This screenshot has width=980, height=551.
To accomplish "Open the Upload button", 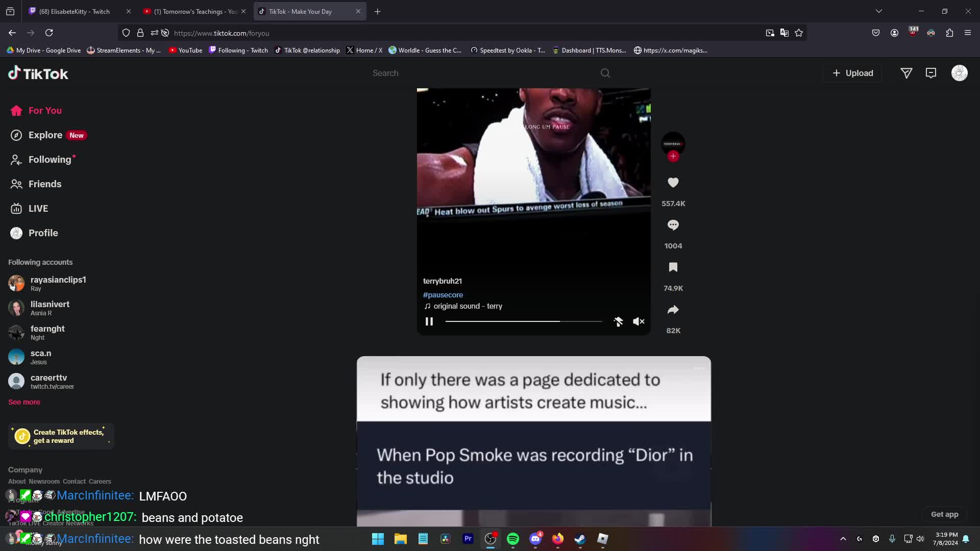I will click(852, 73).
